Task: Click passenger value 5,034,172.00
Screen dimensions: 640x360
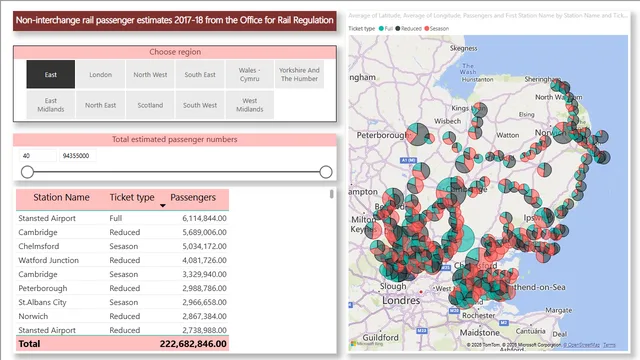Action: (x=204, y=246)
